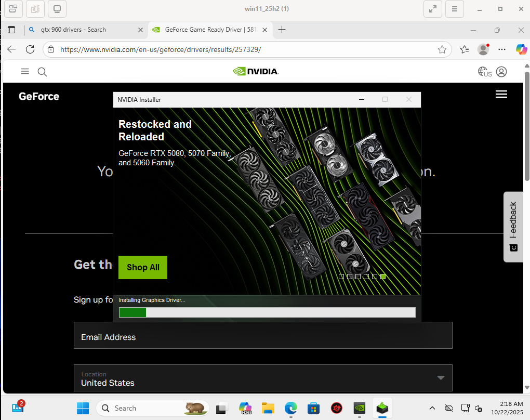Viewport: 530px width, 420px height.
Task: Select the third carousel indicator square
Action: point(358,277)
